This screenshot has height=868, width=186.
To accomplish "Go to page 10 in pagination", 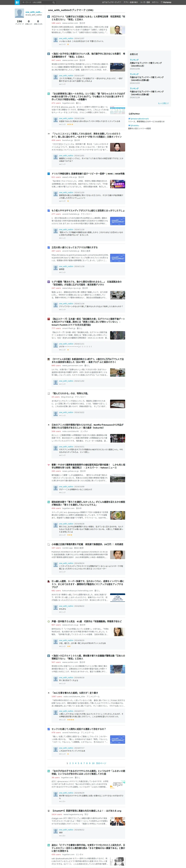I will [x=93, y=763].
